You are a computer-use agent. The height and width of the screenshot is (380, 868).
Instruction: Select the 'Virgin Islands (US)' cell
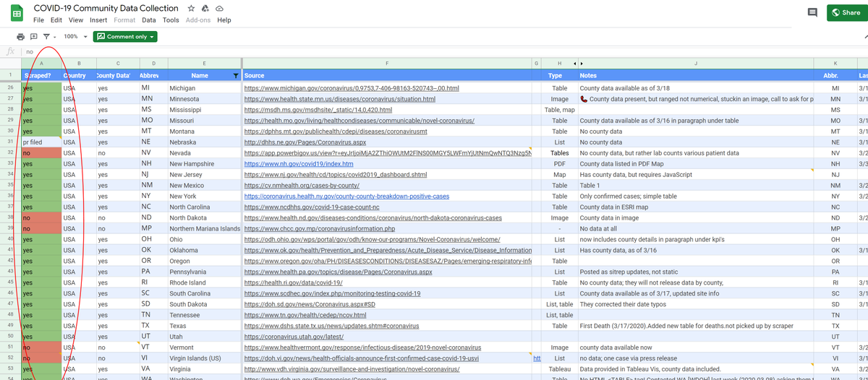click(x=205, y=358)
